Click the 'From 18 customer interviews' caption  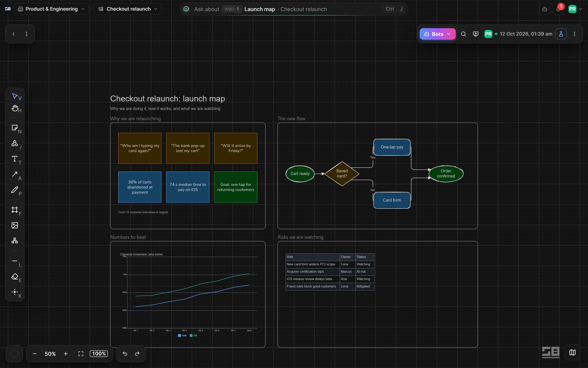pos(143,212)
